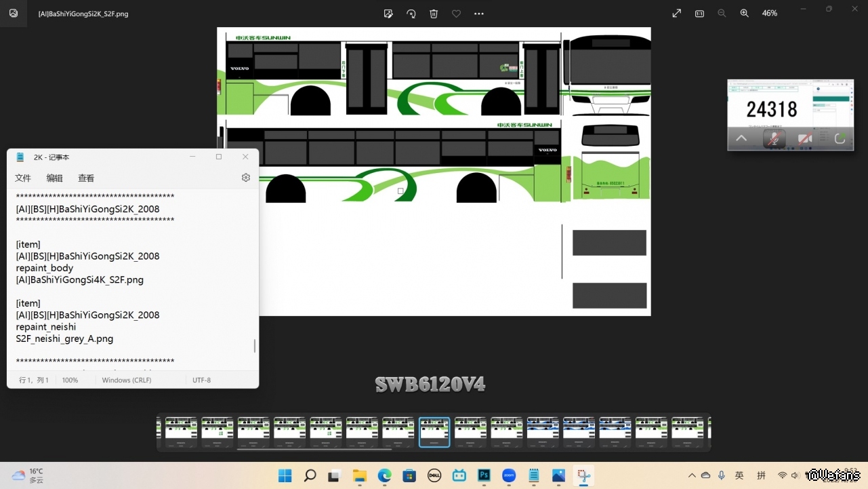868x489 pixels.
Task: Add image to favorites with heart icon
Action: tap(457, 14)
